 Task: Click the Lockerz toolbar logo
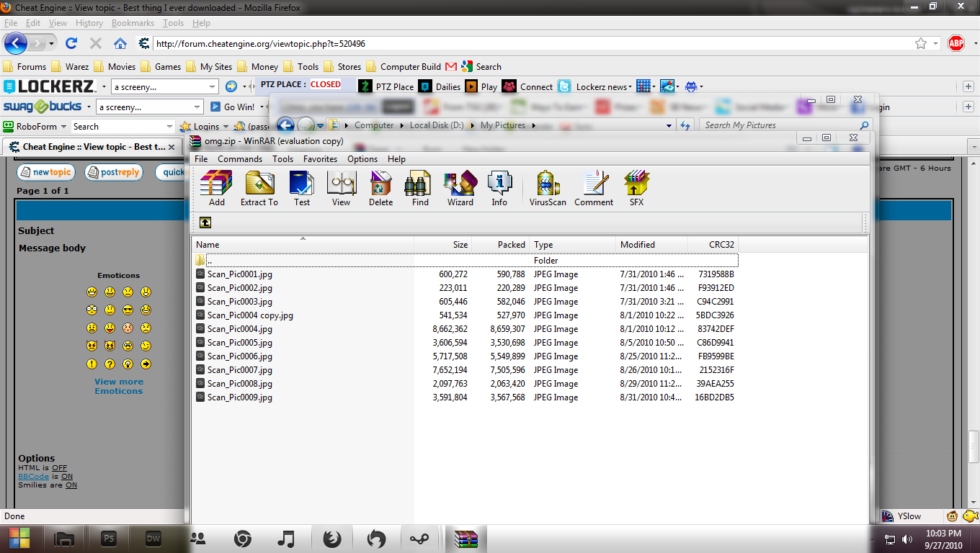49,86
